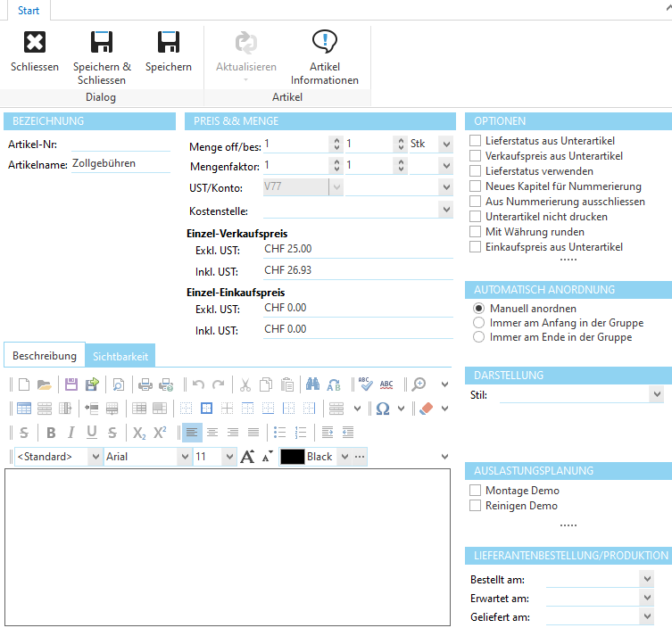Open the Bestellt am date dropdown
Image resolution: width=672 pixels, height=628 pixels.
[x=647, y=578]
